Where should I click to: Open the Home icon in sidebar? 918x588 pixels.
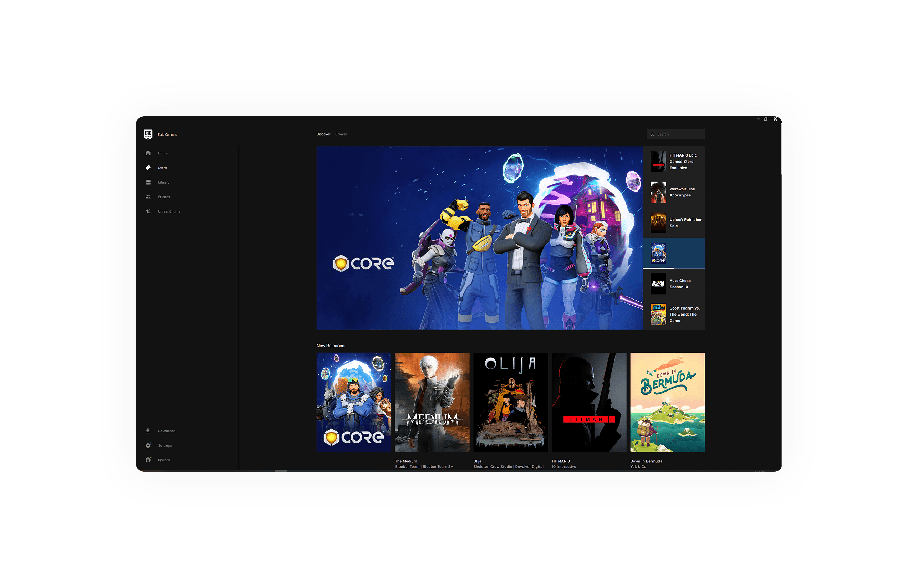coord(148,153)
